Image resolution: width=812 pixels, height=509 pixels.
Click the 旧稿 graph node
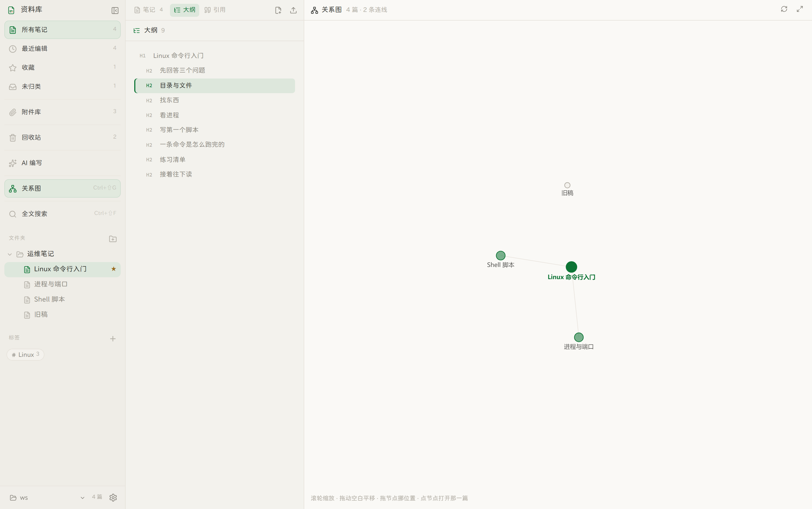click(567, 185)
